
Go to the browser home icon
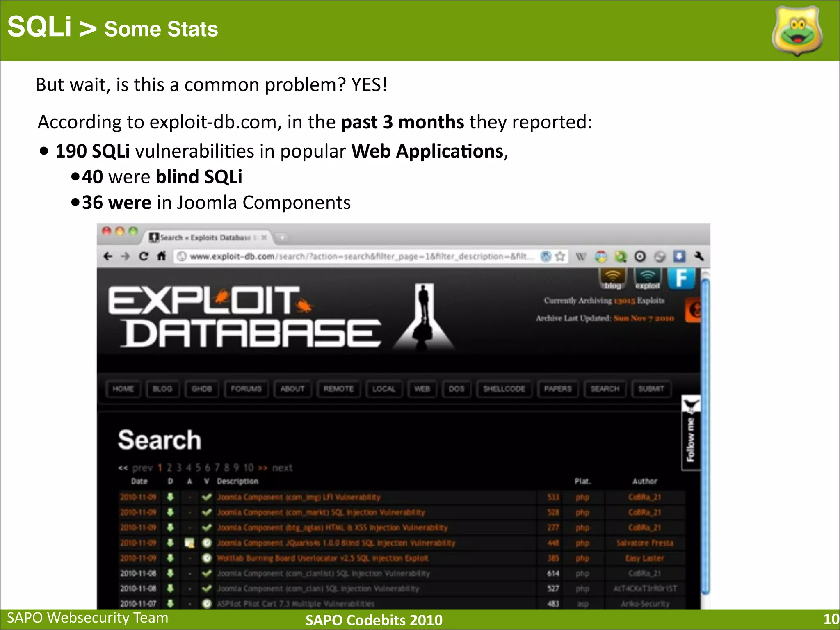(x=162, y=256)
